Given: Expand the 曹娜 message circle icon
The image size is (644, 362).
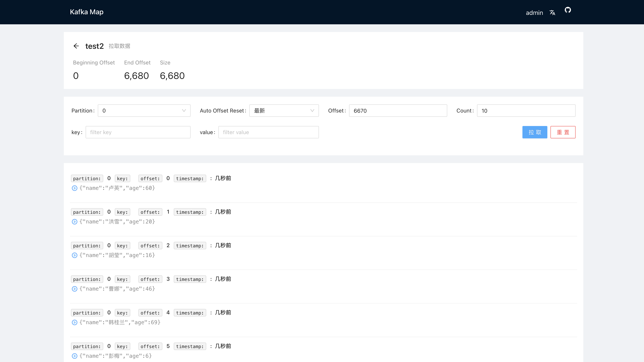Looking at the screenshot, I should click(x=74, y=289).
